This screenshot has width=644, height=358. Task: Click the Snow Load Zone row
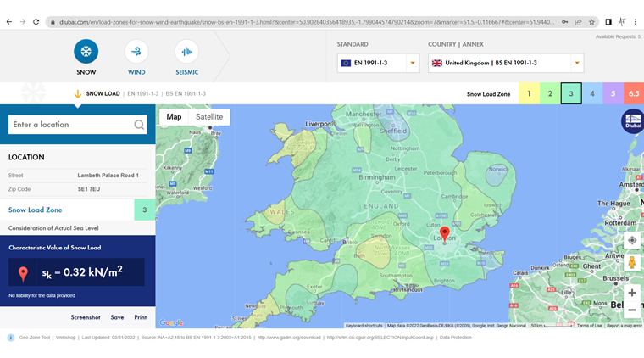point(78,210)
